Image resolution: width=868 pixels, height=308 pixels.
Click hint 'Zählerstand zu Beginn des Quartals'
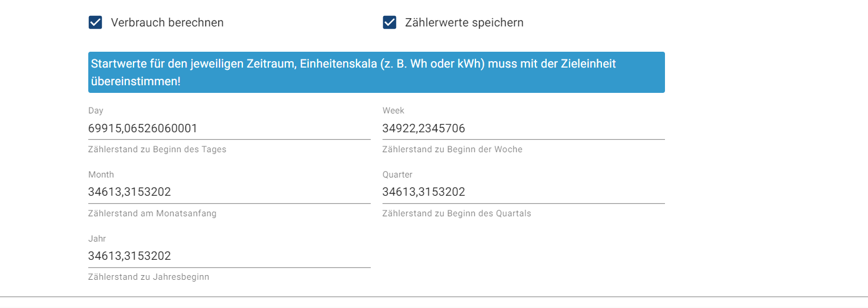point(457,213)
